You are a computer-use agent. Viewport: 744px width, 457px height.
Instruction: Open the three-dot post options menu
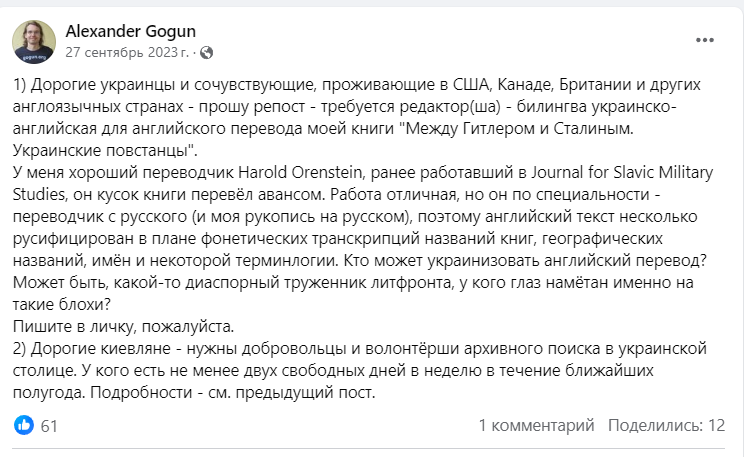point(705,40)
